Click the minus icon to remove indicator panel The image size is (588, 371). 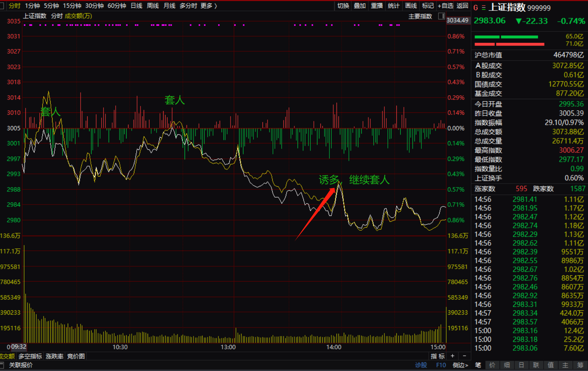click(464, 356)
